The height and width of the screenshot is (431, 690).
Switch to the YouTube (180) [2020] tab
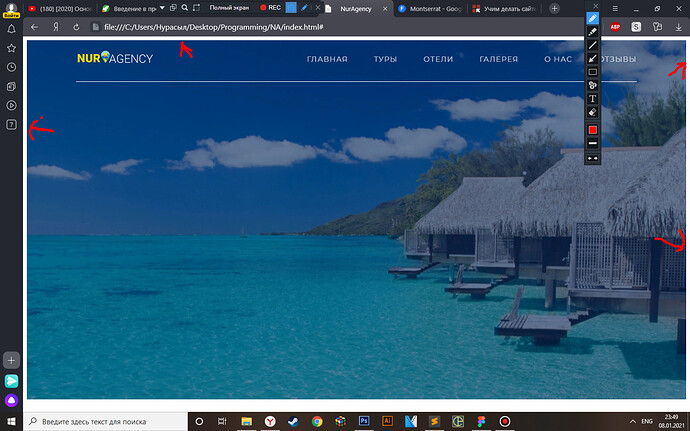[59, 8]
